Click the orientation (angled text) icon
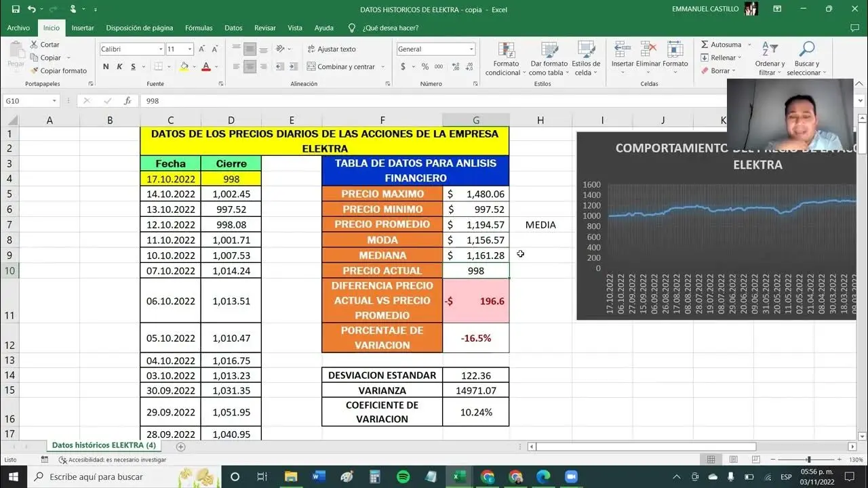 (x=281, y=49)
